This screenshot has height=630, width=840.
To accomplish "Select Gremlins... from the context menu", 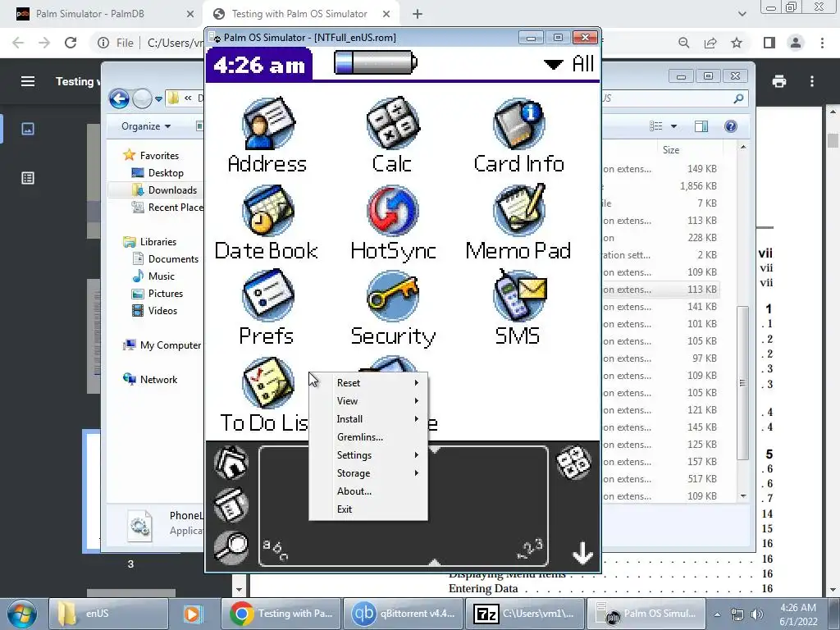I will pyautogui.click(x=368, y=437).
